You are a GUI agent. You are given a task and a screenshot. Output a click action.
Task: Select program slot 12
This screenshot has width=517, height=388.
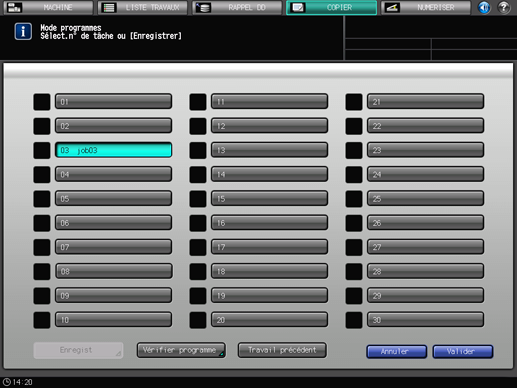(269, 126)
